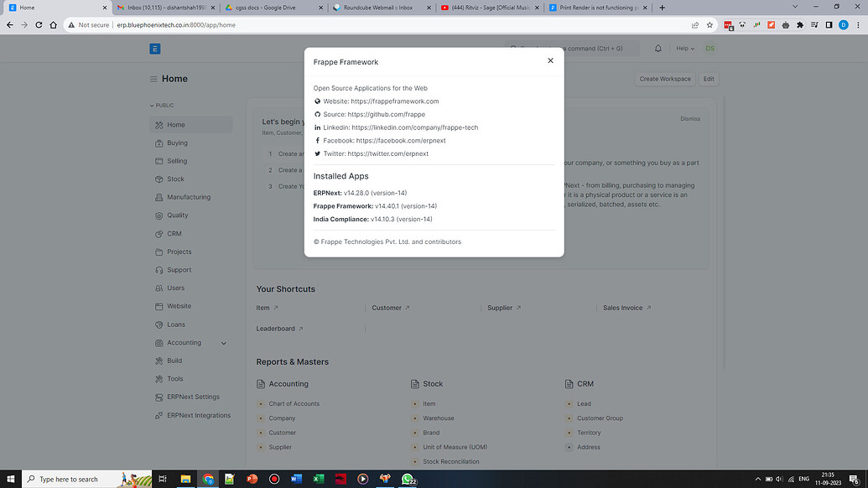Open the Buying workspace from sidebar

(175, 143)
